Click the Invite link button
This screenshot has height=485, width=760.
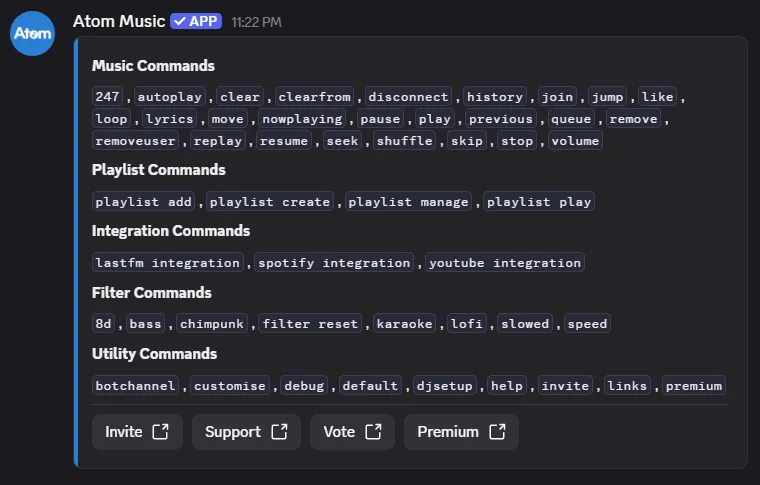[x=137, y=432]
